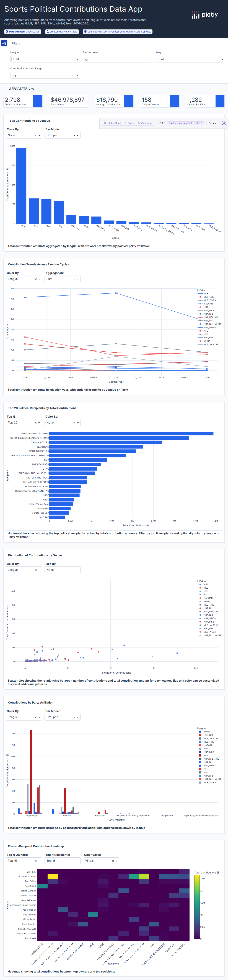Image resolution: width=228 pixels, height=980 pixels.
Task: Click the heatmap Total Contributions colorbar
Action: pos(197,907)
